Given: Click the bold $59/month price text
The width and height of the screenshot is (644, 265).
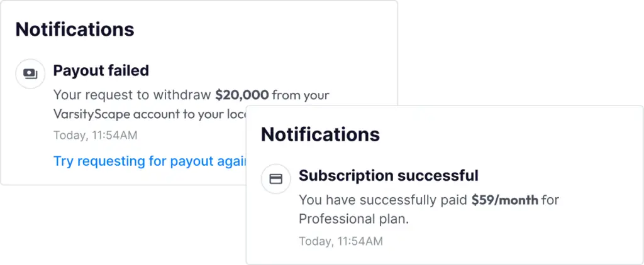Looking at the screenshot, I should 505,200.
